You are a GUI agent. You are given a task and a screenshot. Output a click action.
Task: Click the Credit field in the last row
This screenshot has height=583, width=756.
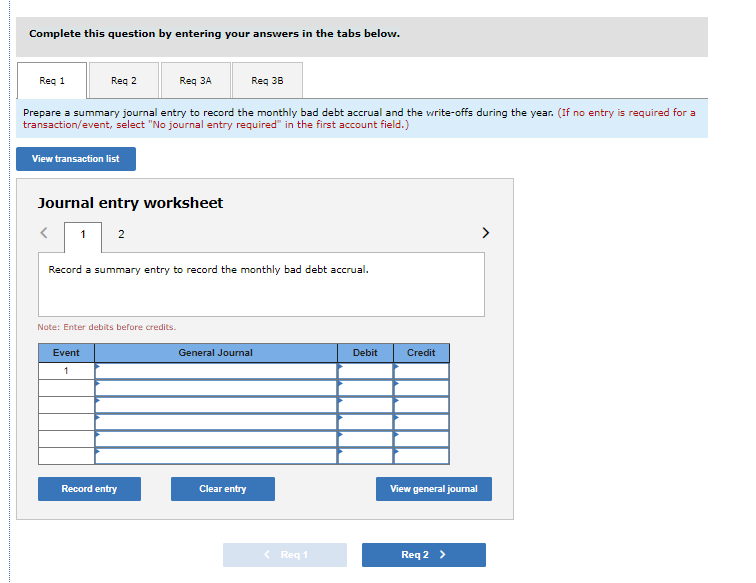(x=421, y=456)
